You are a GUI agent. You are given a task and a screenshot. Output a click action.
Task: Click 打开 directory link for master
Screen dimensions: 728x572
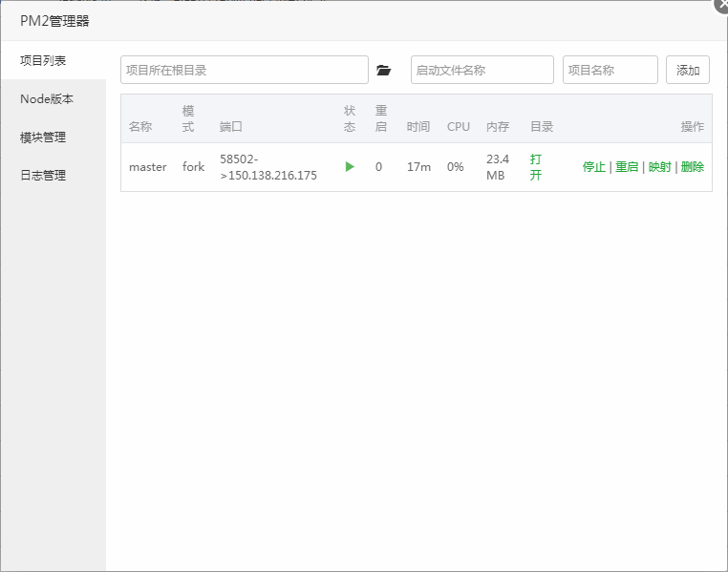(x=536, y=167)
